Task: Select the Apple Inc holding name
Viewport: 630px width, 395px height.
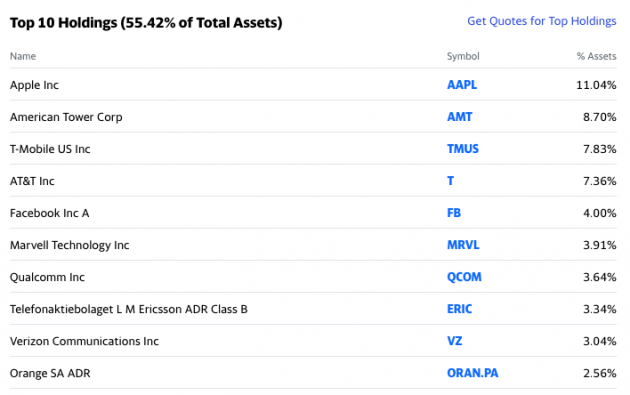Action: [35, 85]
